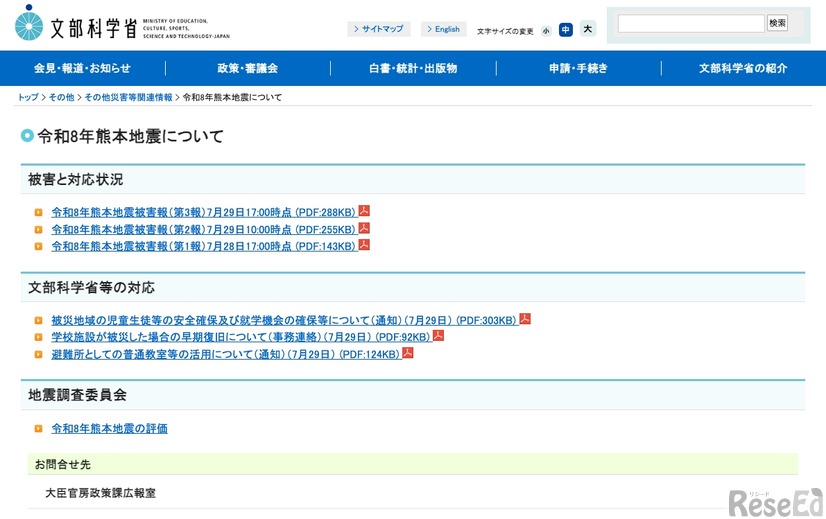Open the サイトマップ link
Image resolution: width=826 pixels, height=519 pixels.
(379, 29)
